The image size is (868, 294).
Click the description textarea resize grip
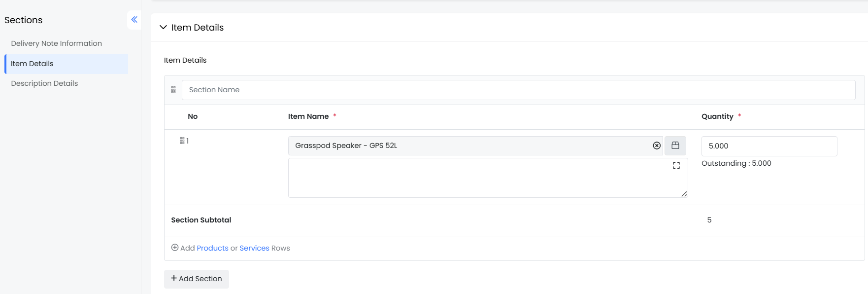pos(684,194)
